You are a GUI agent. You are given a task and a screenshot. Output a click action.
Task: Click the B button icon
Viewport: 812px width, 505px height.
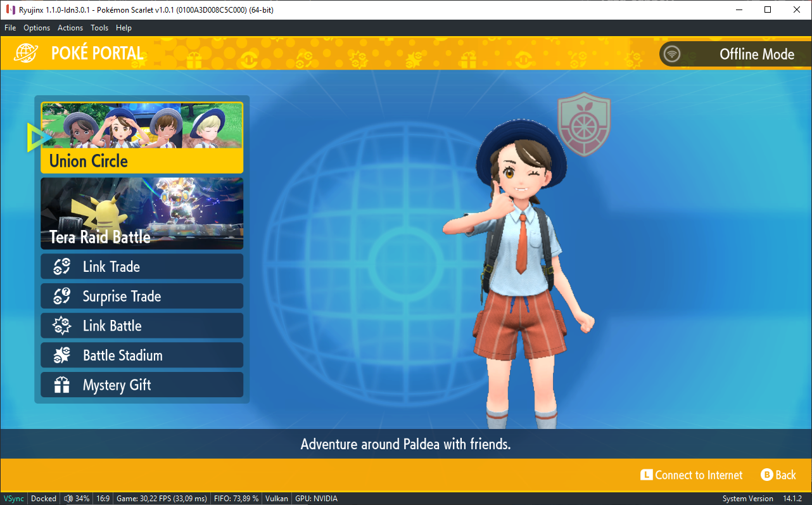(766, 475)
